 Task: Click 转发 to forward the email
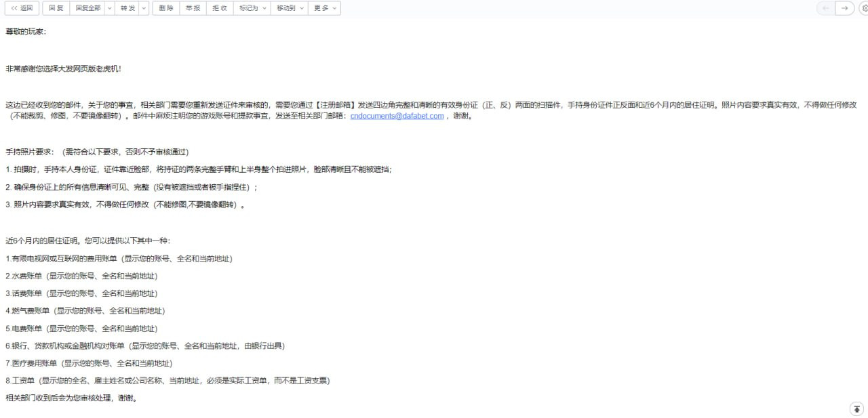(127, 8)
